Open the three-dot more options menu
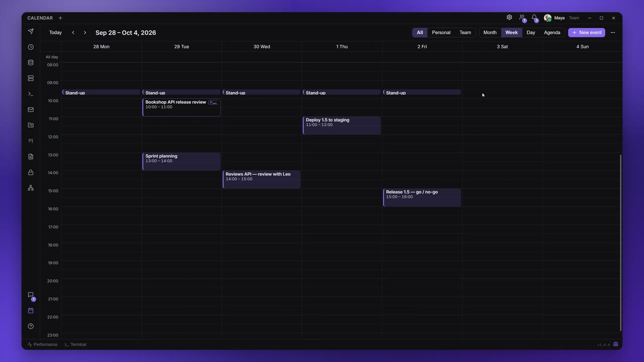The height and width of the screenshot is (362, 644). pos(613,33)
